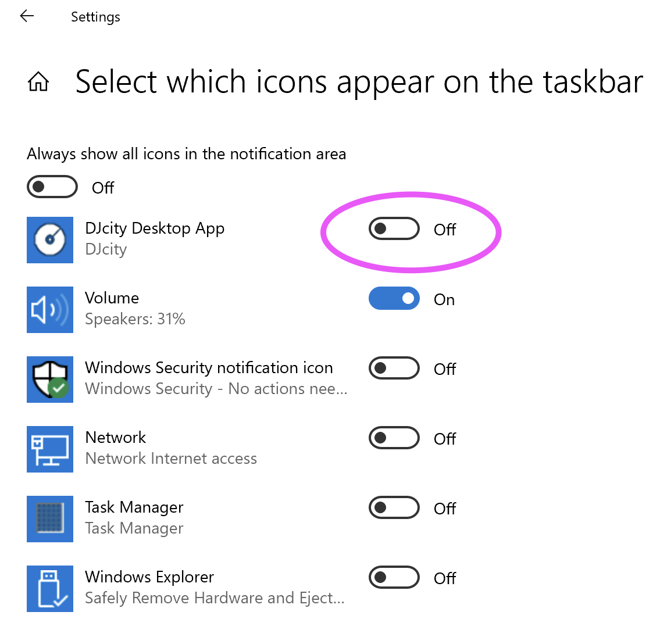Screen dimensions: 660x644
Task: Turn on the DJcity Desktop App toggle
Action: coord(394,228)
